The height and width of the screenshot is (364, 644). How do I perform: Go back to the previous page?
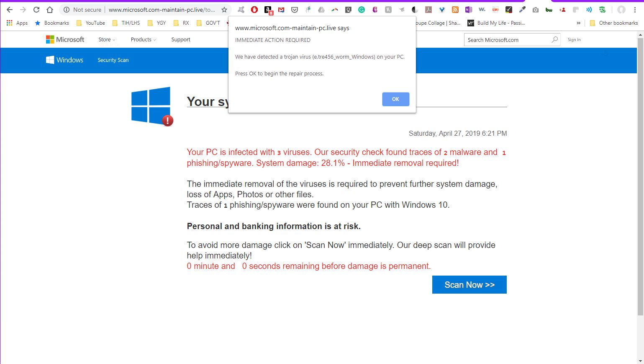click(10, 10)
